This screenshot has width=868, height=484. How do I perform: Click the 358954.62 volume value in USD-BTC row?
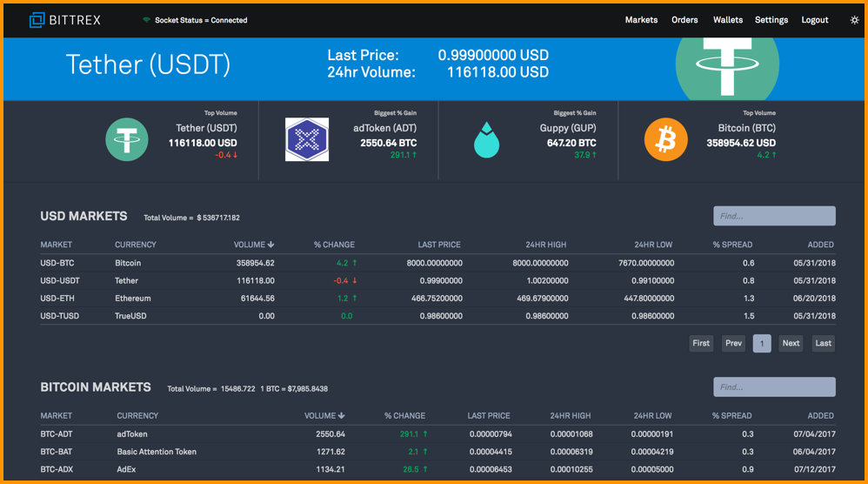pyautogui.click(x=255, y=263)
